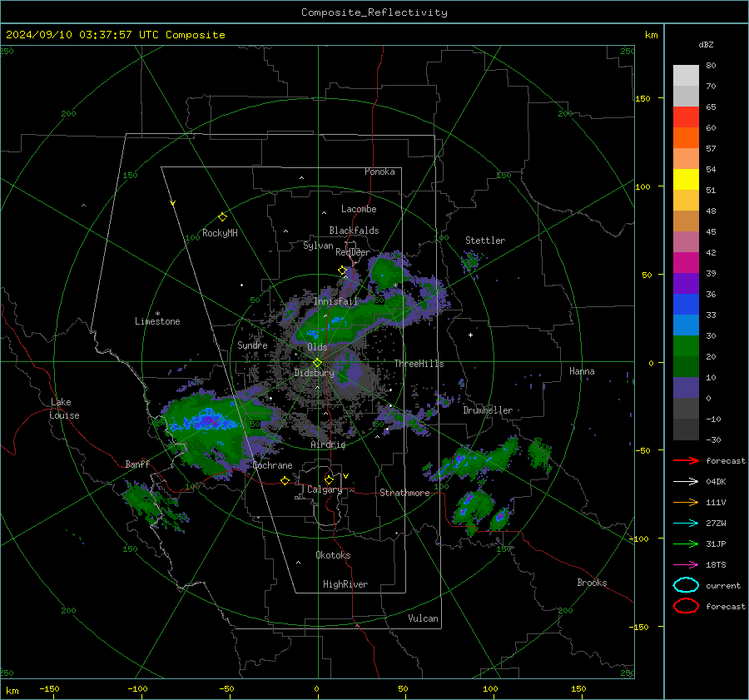Click the yellow diamond marker below RedDeer

pyautogui.click(x=342, y=271)
